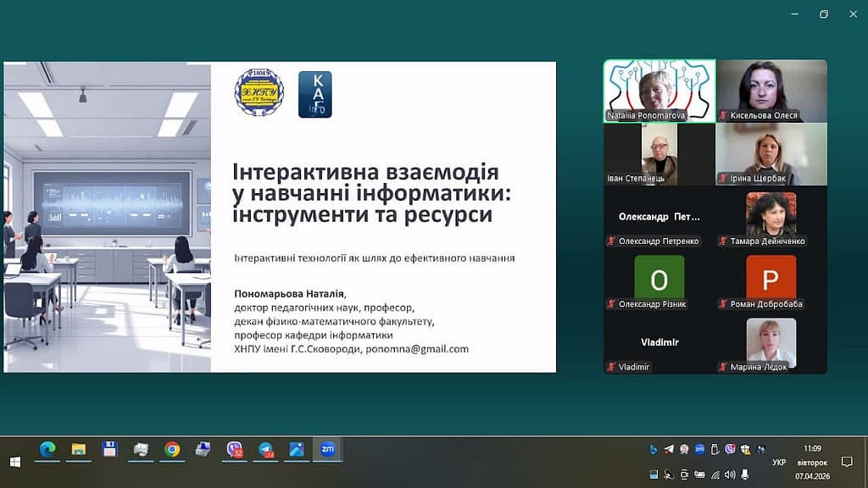
Task: Open the clock and date flyout
Action: [x=811, y=462]
